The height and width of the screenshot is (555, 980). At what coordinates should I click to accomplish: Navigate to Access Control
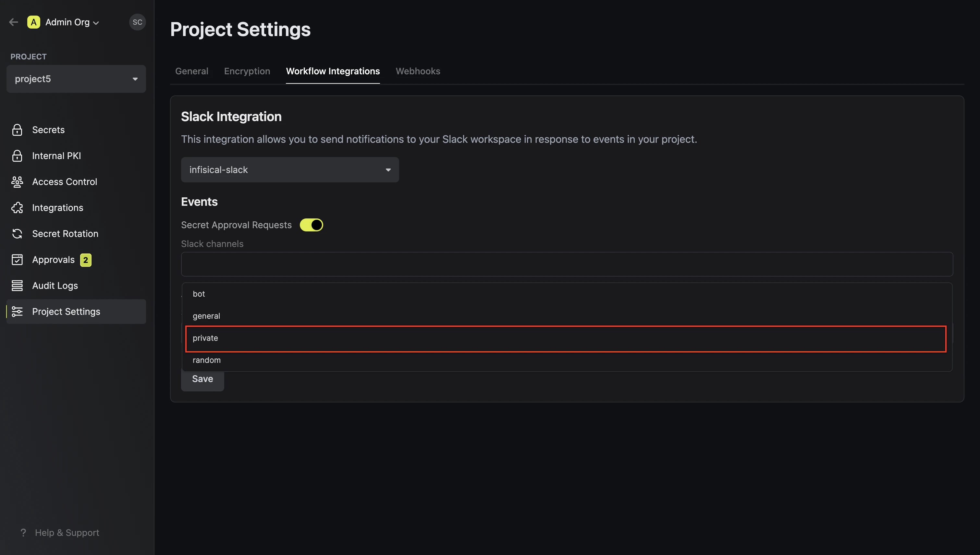[64, 182]
